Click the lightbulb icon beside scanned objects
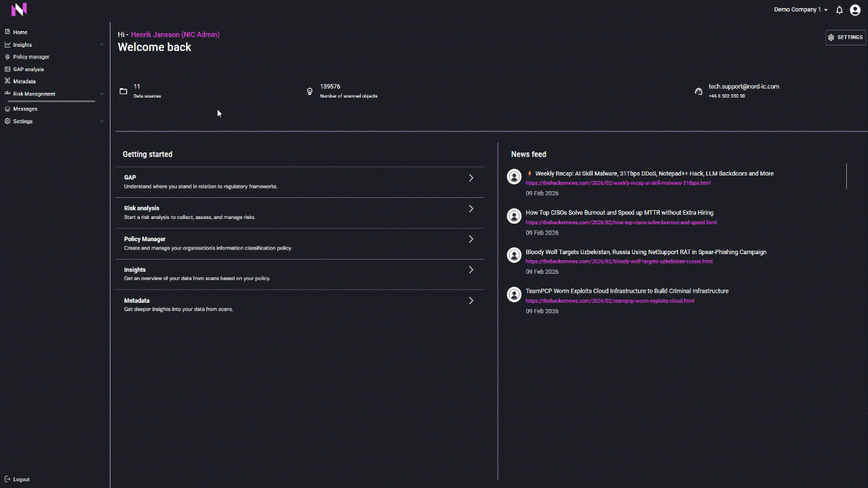This screenshot has width=868, height=488. (x=310, y=91)
